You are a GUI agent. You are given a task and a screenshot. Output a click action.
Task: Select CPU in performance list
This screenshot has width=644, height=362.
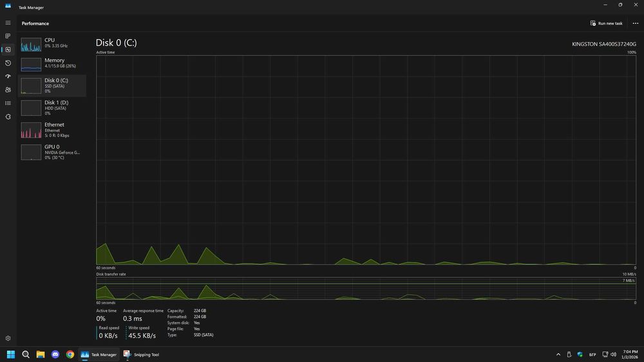pos(52,44)
